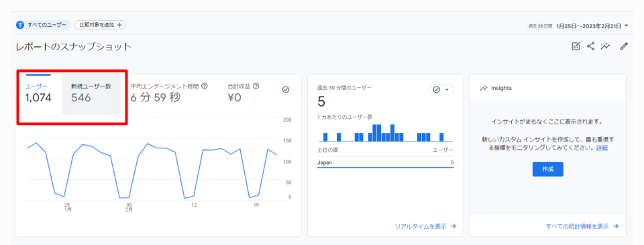Click arrow beside リアルタイムを表示
The height and width of the screenshot is (245, 644).
coord(453,226)
